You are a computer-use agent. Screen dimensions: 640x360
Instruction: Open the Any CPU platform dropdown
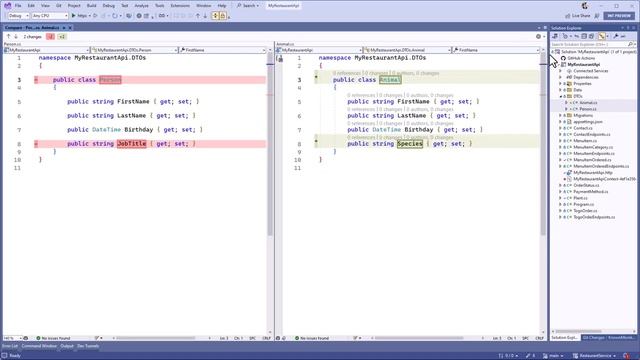(50, 16)
